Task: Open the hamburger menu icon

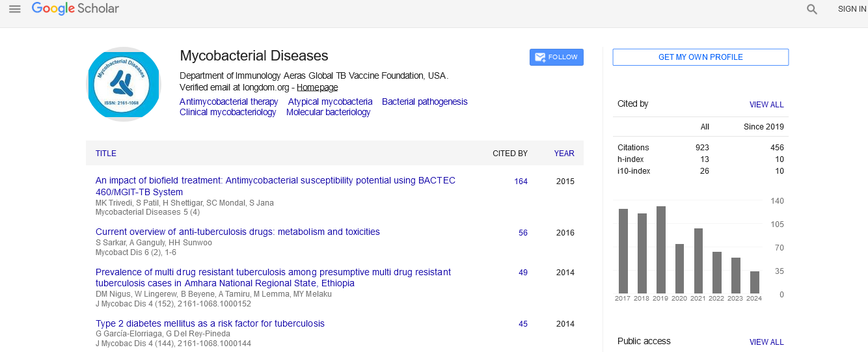Action: coord(14,9)
